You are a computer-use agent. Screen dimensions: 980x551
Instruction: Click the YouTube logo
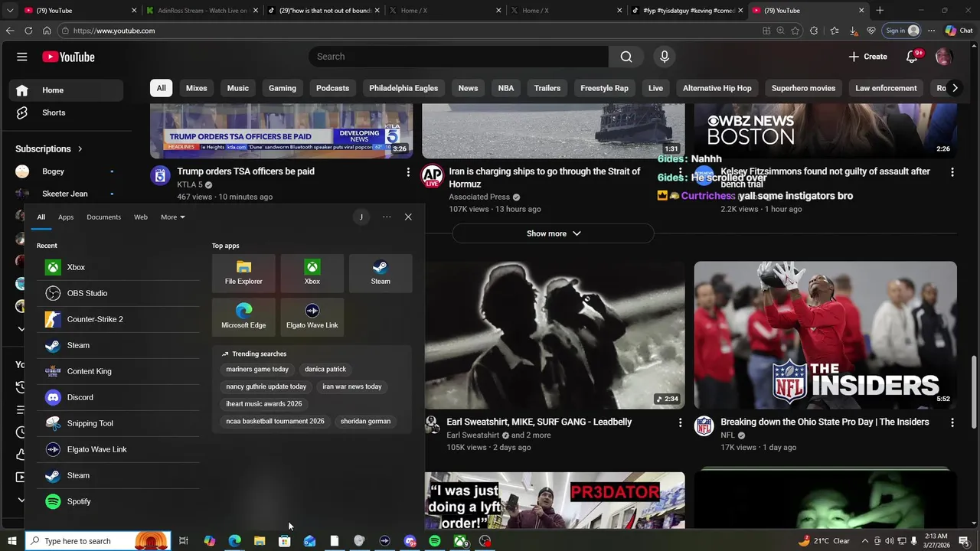[x=68, y=57]
